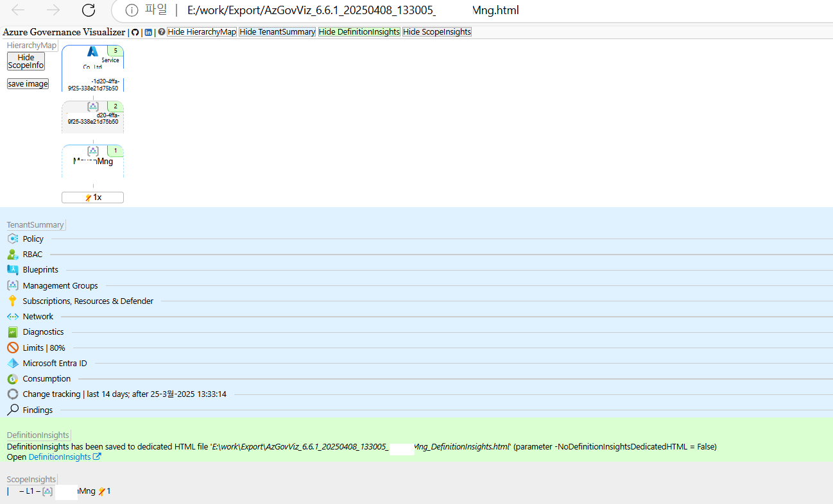Open the DefinitionInsights link

coord(60,457)
